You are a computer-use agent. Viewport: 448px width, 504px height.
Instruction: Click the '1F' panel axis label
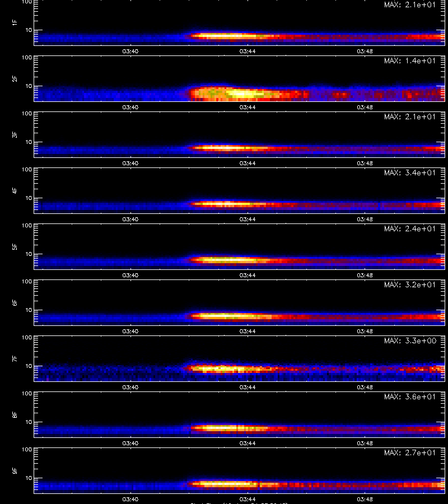15,23
